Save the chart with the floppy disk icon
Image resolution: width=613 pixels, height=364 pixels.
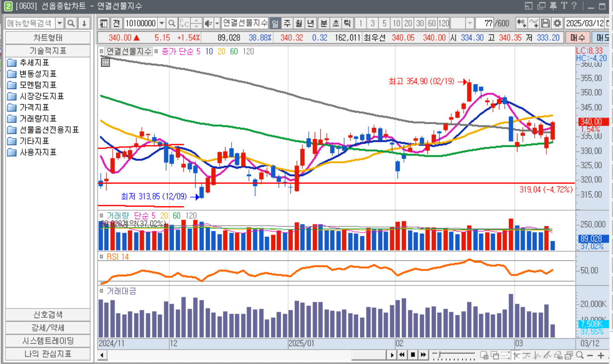pyautogui.click(x=546, y=23)
